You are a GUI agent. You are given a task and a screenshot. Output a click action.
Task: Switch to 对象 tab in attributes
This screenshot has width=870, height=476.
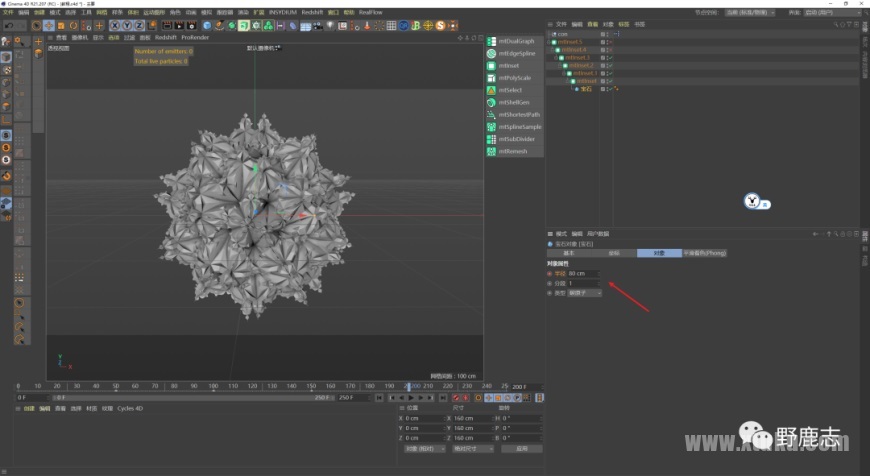(x=659, y=253)
